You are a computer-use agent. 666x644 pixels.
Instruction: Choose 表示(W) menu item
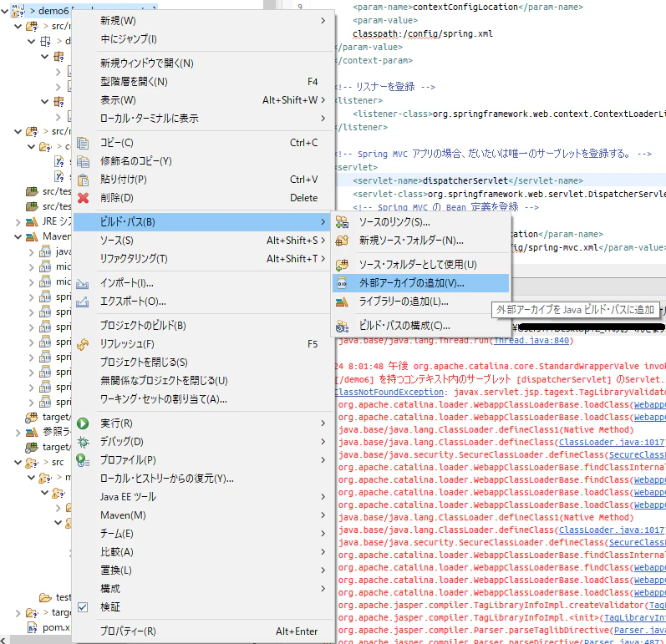click(202, 100)
